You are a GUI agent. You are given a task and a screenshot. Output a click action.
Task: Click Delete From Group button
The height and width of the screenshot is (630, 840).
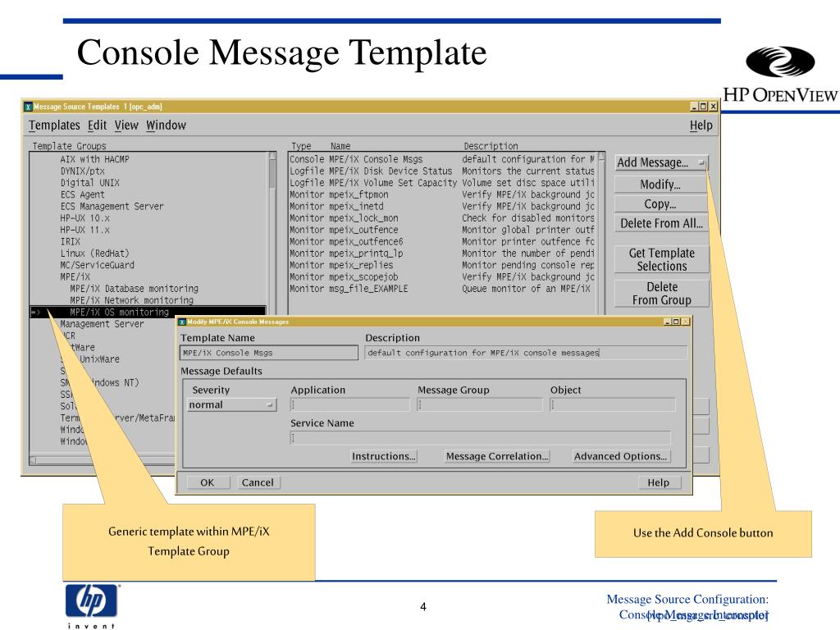point(661,293)
